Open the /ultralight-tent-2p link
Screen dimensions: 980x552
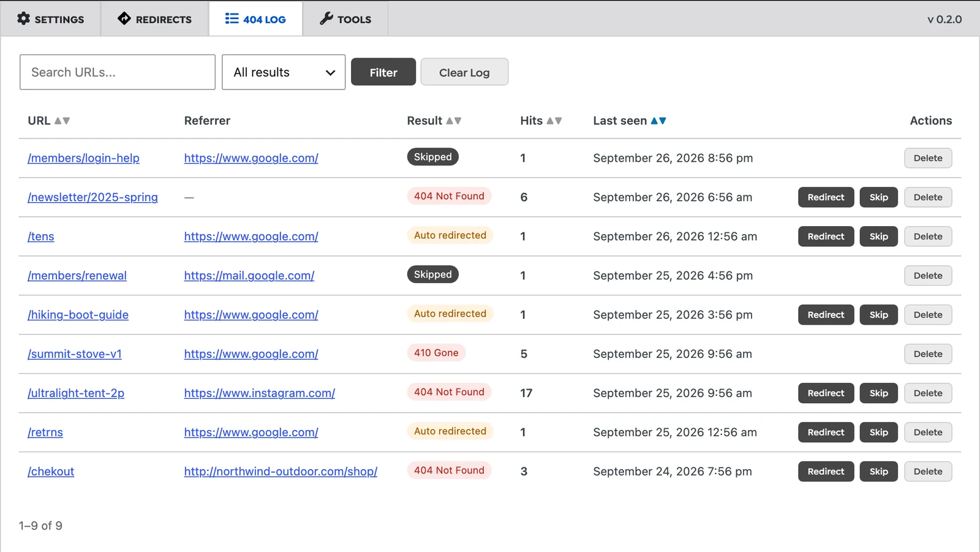76,393
